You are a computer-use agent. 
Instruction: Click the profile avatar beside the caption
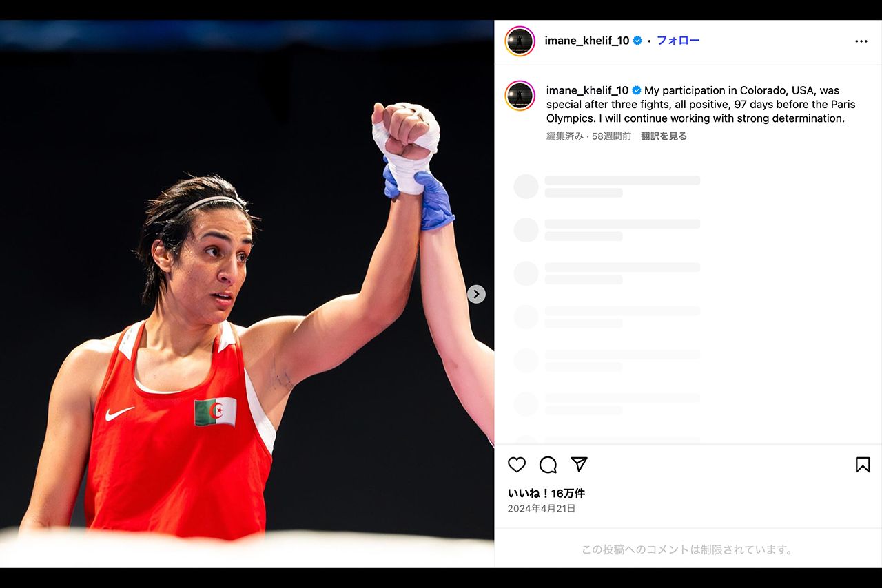520,96
